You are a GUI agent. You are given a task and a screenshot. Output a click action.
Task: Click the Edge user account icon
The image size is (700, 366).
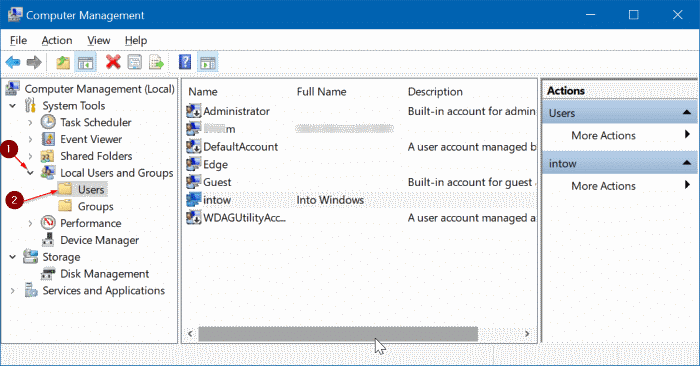193,164
